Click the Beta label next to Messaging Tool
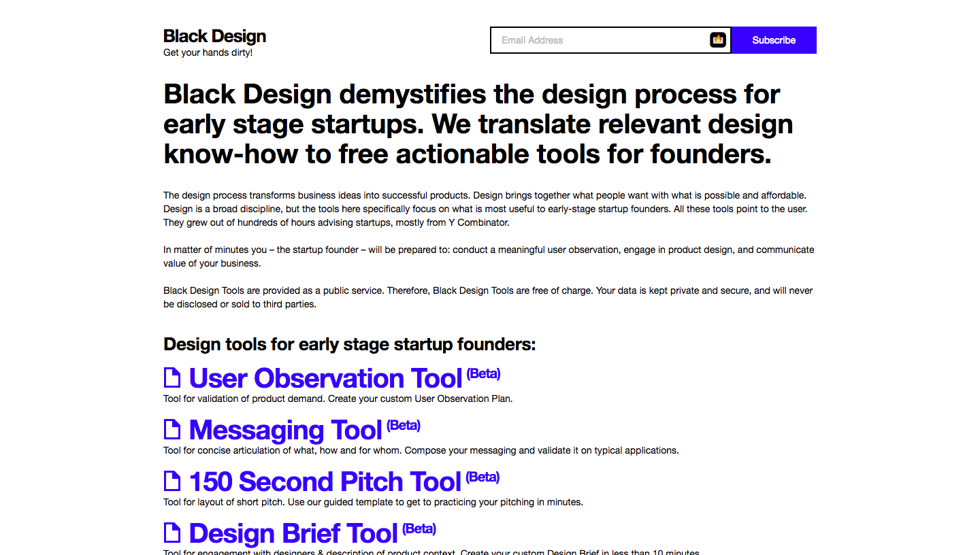 (x=403, y=425)
